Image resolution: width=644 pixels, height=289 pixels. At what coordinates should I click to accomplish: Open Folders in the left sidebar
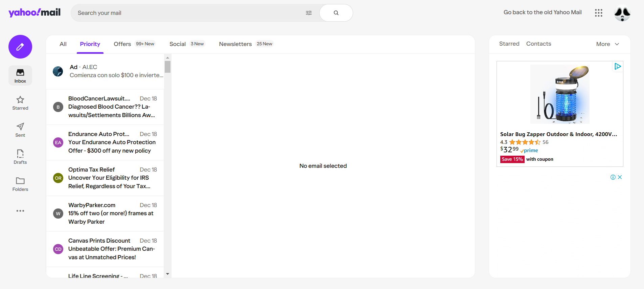(20, 184)
